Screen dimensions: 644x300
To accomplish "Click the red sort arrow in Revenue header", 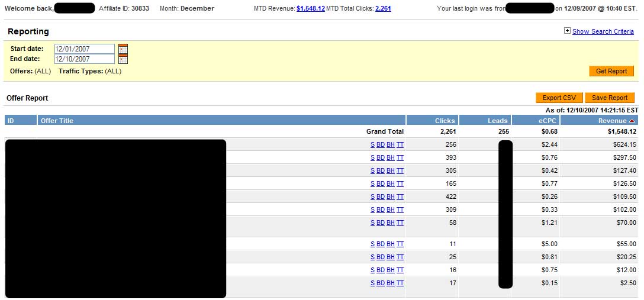I will 632,121.
